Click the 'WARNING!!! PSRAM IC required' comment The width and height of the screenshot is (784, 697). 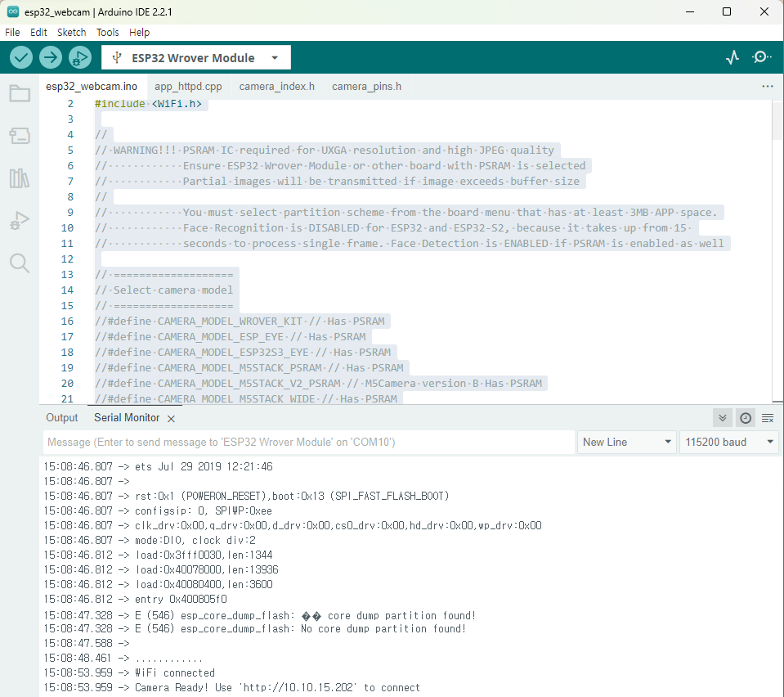(325, 150)
